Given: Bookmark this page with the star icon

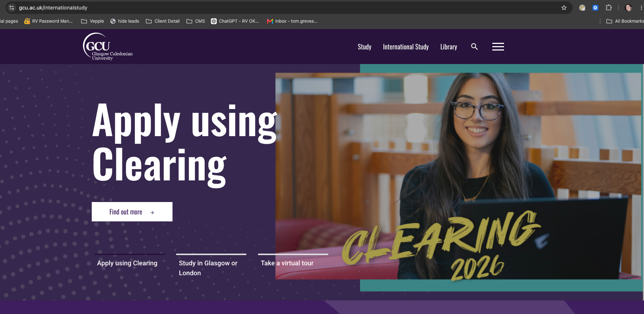Looking at the screenshot, I should pyautogui.click(x=564, y=8).
